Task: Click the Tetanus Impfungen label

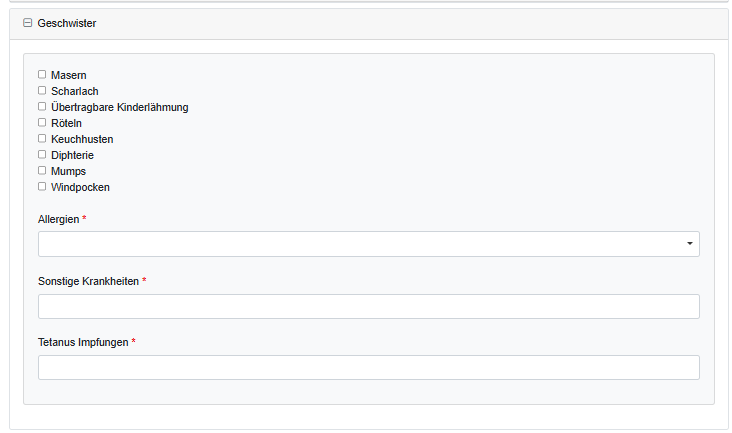Action: [x=83, y=342]
